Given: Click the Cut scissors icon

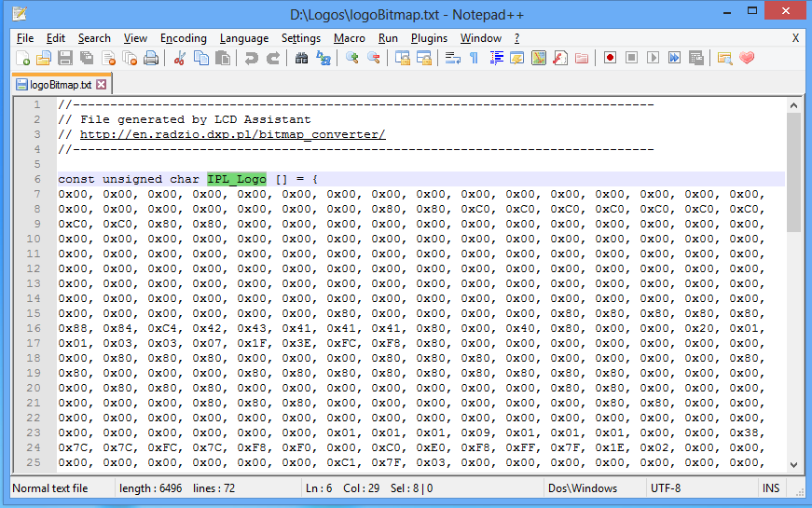Looking at the screenshot, I should (x=179, y=58).
